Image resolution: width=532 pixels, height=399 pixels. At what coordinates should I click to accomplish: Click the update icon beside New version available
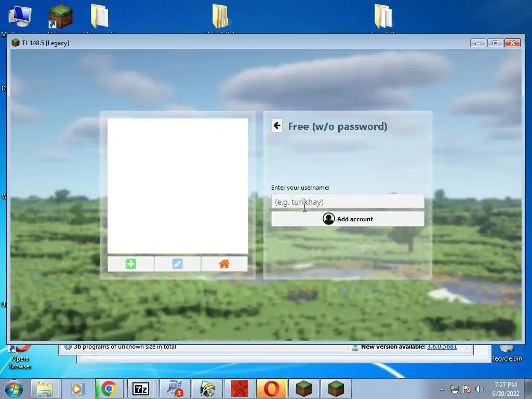[x=355, y=347]
